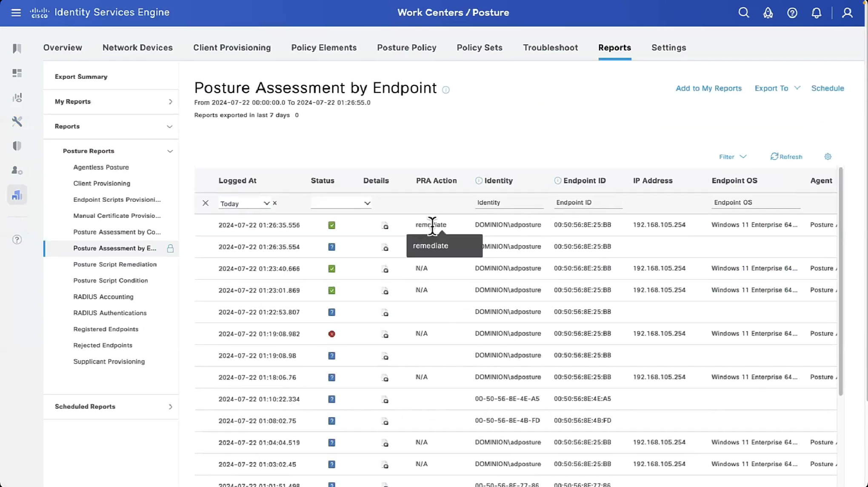Open the Logged At Today dropdown
This screenshot has height=487, width=868.
(x=245, y=203)
